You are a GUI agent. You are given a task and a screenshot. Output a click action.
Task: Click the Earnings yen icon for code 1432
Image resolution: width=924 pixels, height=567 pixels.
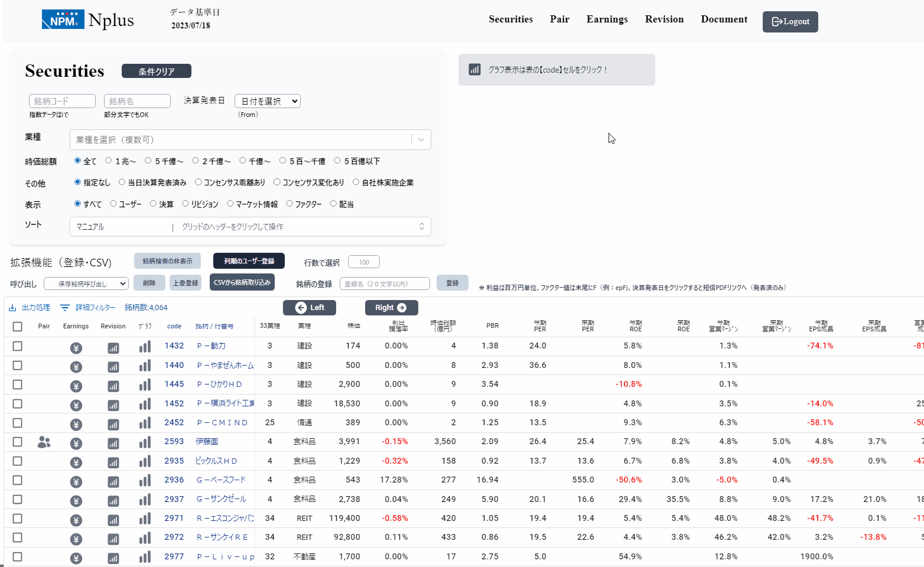[76, 348]
